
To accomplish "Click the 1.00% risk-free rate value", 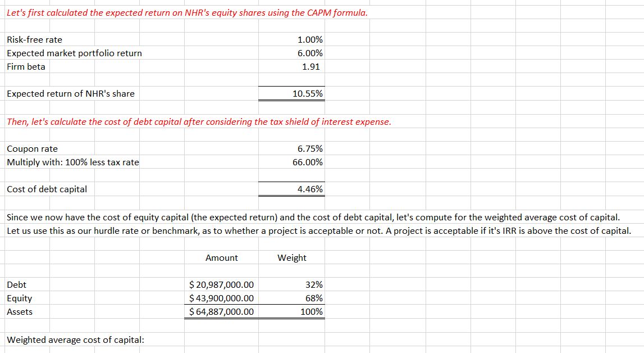I will point(309,40).
